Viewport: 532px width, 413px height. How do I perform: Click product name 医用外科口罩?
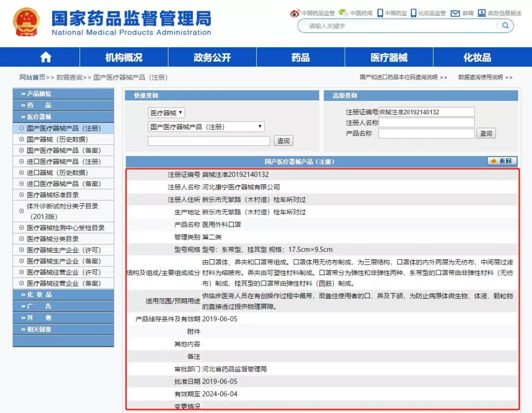coord(222,225)
